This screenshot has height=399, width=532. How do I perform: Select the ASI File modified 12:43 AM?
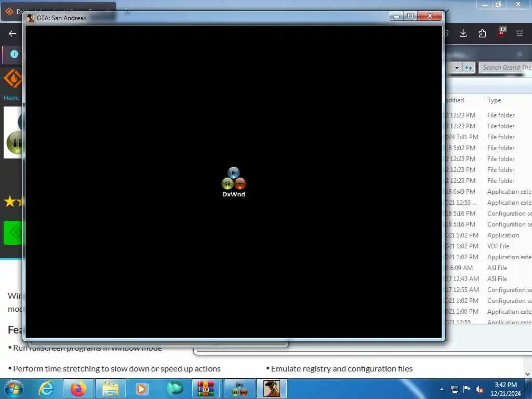[x=488, y=279]
